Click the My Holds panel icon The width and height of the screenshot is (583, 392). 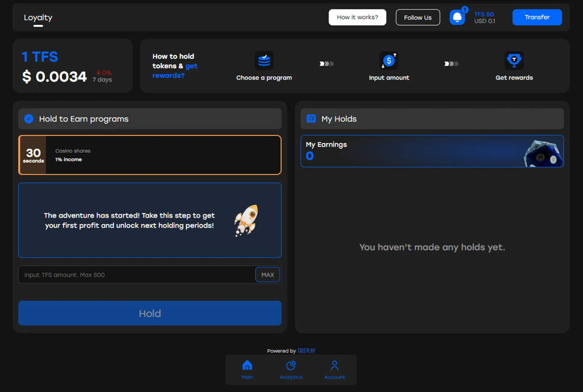(x=311, y=119)
